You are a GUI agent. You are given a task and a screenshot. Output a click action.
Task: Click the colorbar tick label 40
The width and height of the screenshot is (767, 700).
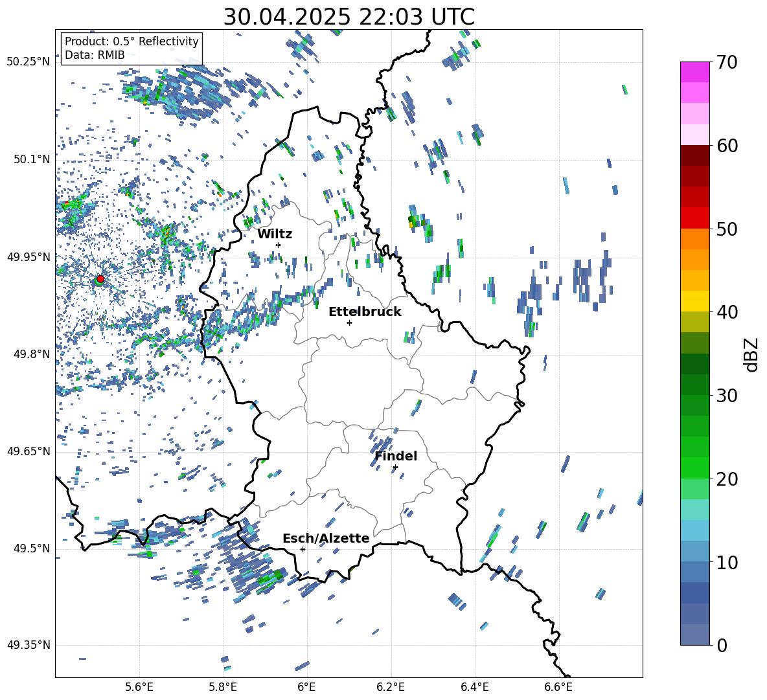[x=727, y=312]
